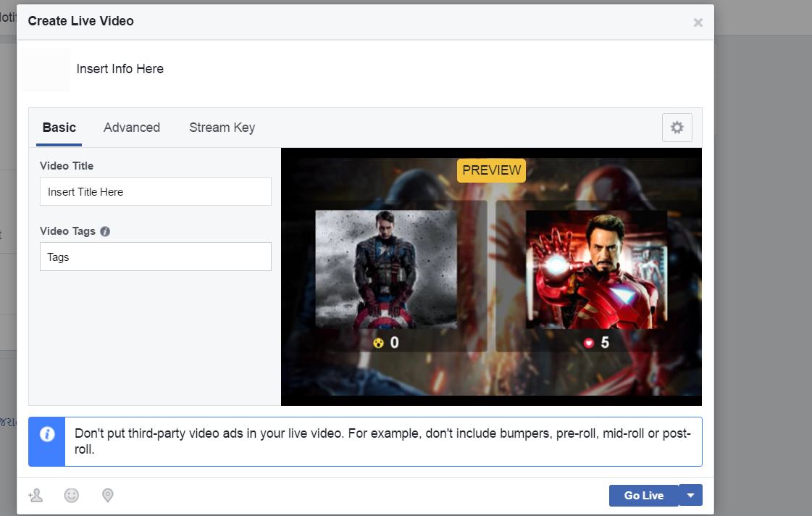
Task: Open the settings gear icon
Action: 677,127
